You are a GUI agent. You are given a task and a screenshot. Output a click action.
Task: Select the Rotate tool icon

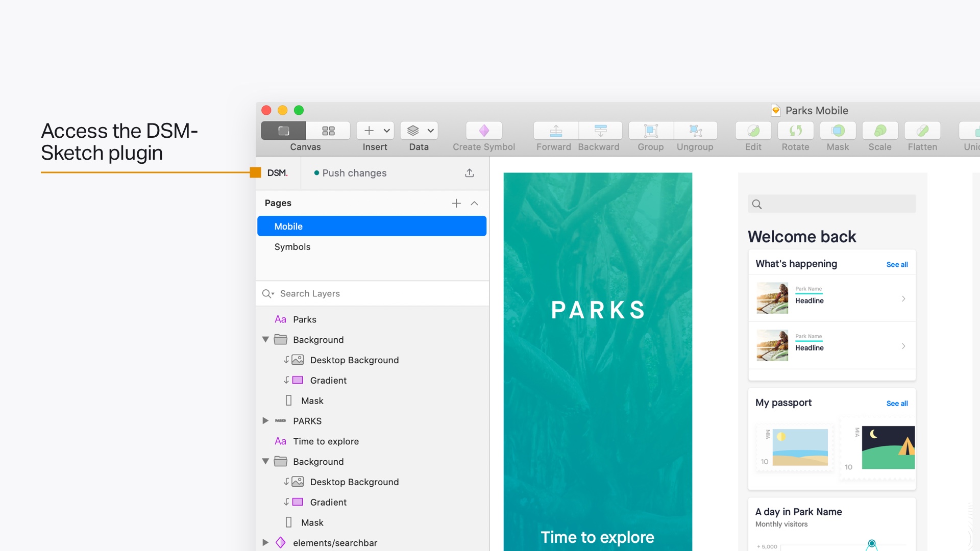[795, 131]
